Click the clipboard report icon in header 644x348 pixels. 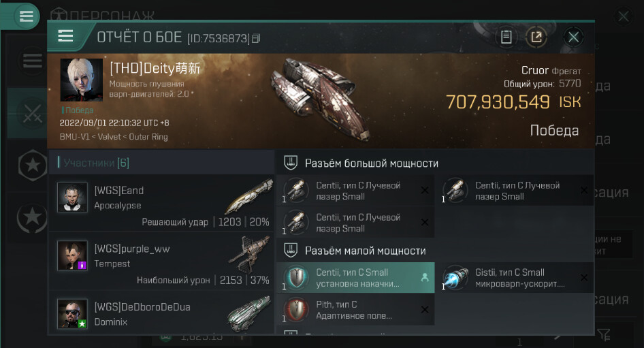(506, 37)
